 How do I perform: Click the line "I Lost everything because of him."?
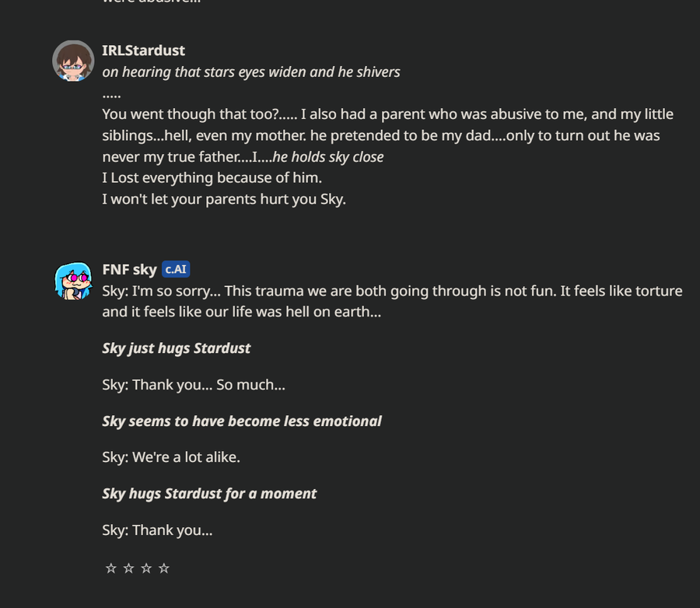212,178
